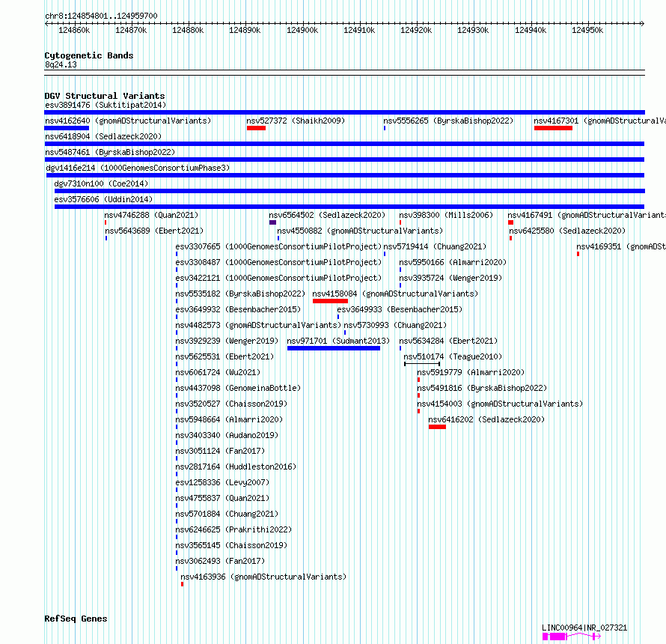Select nsv3051124 (Fan2017) label
The height and width of the screenshot is (644, 666).
pyautogui.click(x=221, y=451)
